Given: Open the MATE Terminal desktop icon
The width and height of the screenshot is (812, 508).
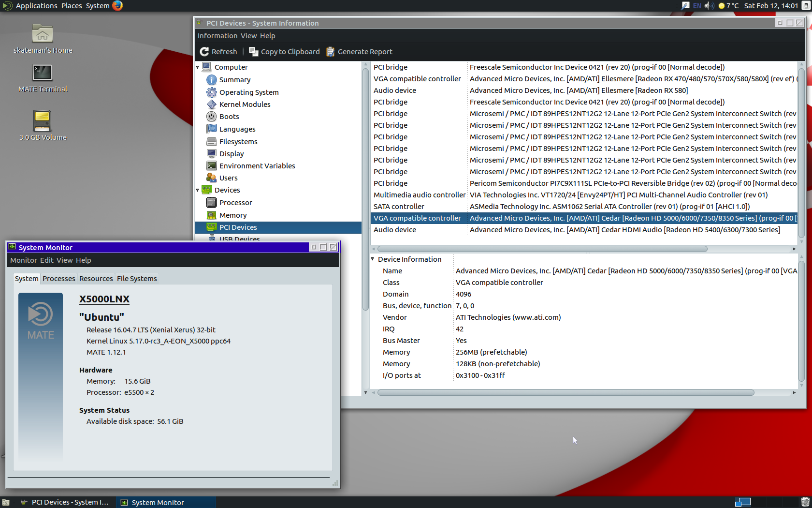Looking at the screenshot, I should [43, 73].
